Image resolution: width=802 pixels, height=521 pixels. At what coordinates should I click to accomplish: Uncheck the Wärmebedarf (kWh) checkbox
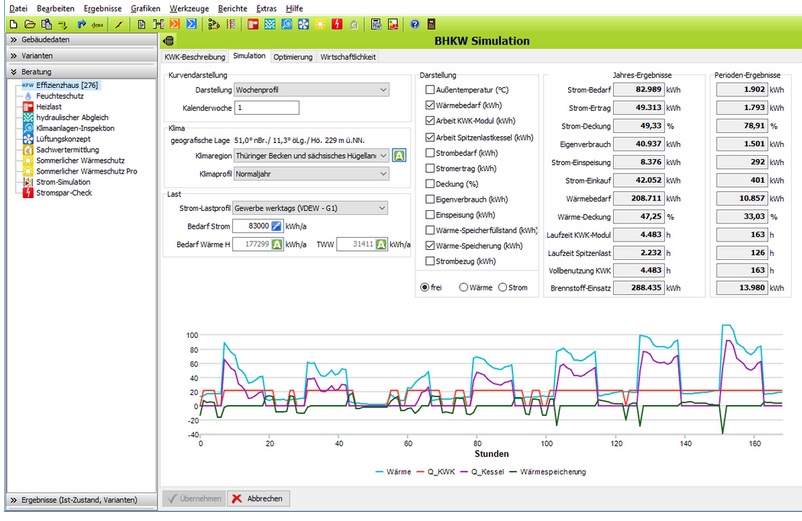430,106
